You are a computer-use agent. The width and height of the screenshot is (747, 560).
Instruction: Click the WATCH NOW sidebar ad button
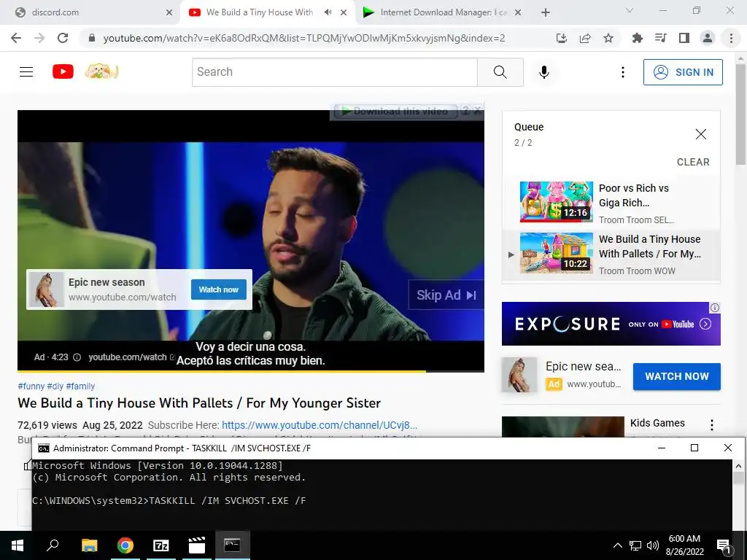click(x=676, y=376)
